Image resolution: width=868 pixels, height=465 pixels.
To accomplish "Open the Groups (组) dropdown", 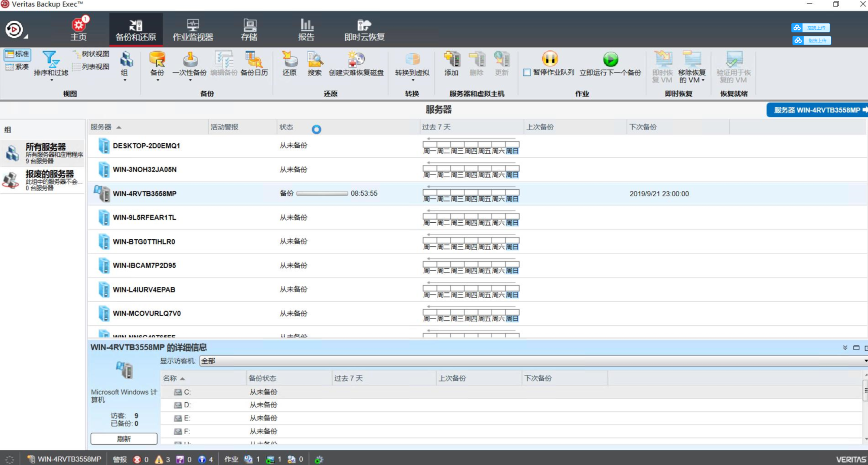I will [x=125, y=66].
